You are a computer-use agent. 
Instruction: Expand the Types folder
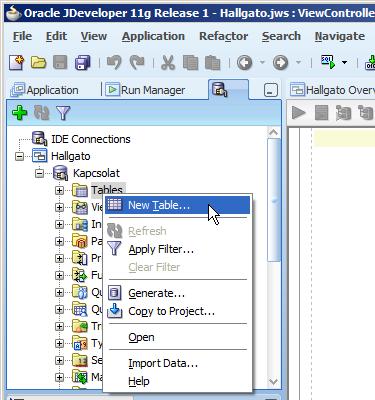pos(59,343)
